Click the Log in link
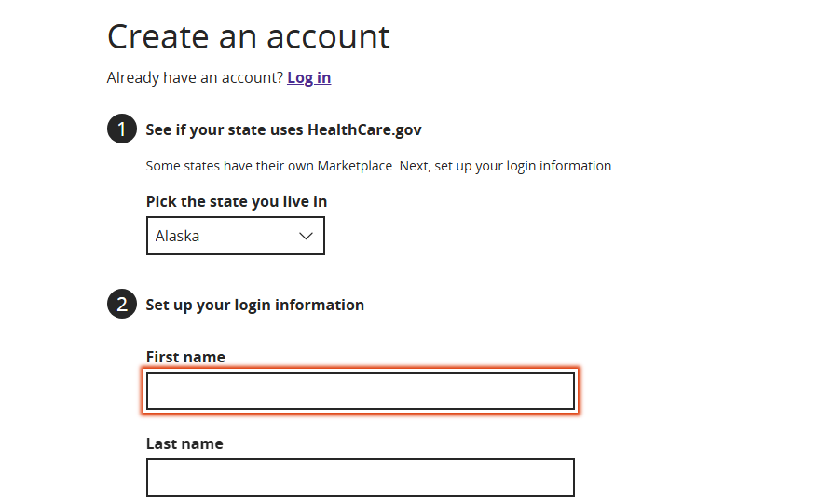Viewport: 819px width, 504px height. (x=308, y=77)
